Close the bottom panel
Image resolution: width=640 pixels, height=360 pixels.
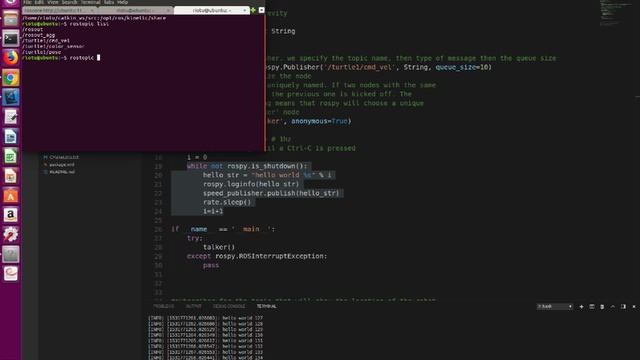click(634, 307)
